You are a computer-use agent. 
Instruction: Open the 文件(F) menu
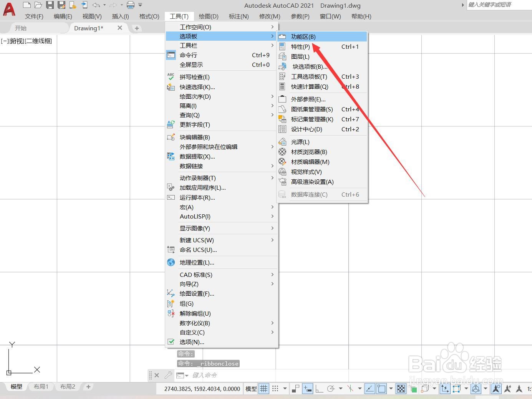pos(34,17)
